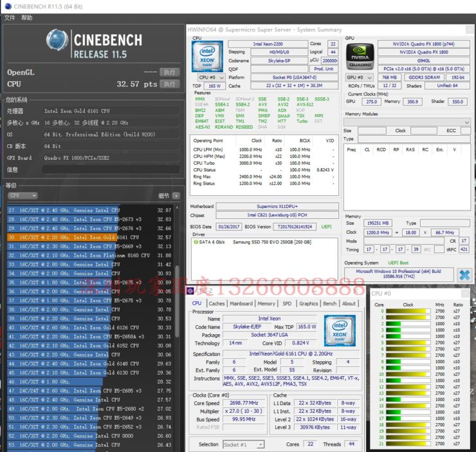Click the TDP 165 W field in HWiNFO

pyautogui.click(x=215, y=86)
